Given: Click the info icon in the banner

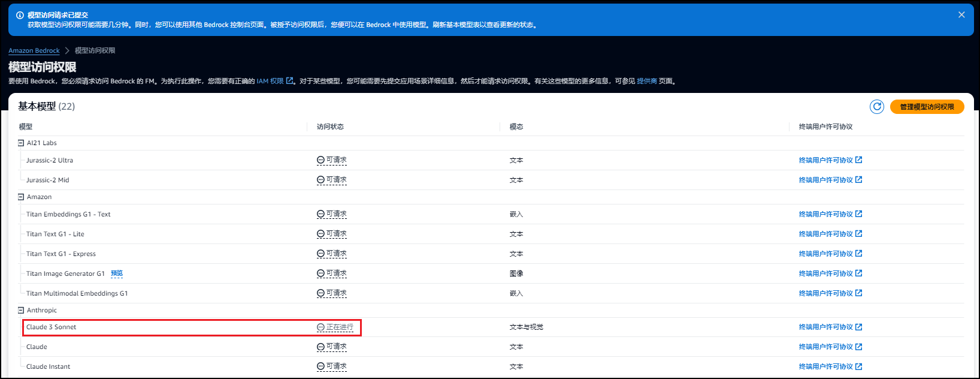Looking at the screenshot, I should pyautogui.click(x=20, y=15).
